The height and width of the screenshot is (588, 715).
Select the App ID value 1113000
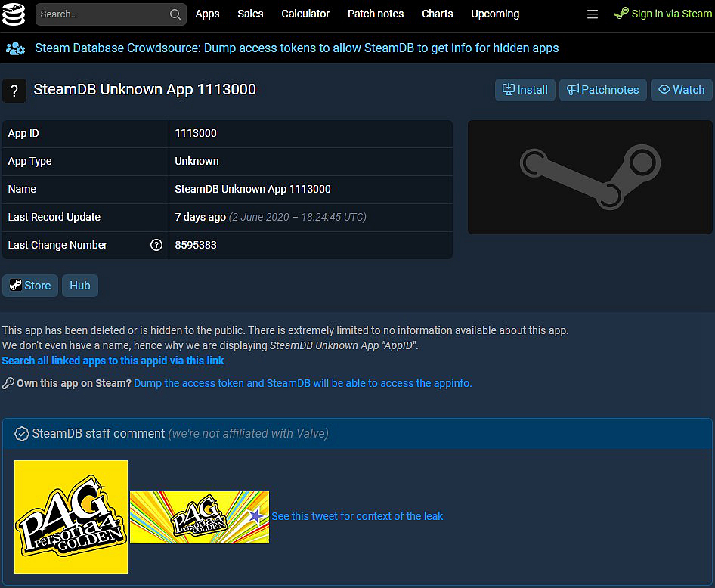pyautogui.click(x=196, y=134)
